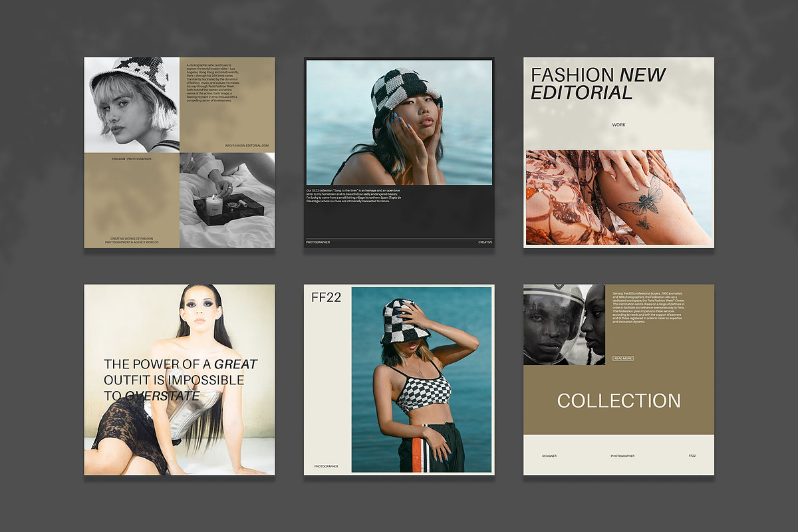The width and height of the screenshot is (798, 532).
Task: Select the dark-haired woman in silver top photo
Action: pyautogui.click(x=180, y=380)
